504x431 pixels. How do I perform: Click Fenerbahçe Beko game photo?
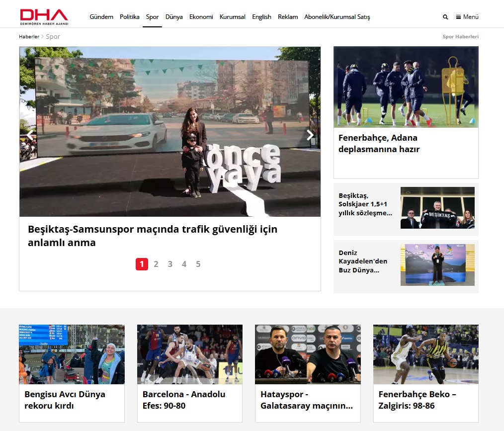pyautogui.click(x=426, y=354)
